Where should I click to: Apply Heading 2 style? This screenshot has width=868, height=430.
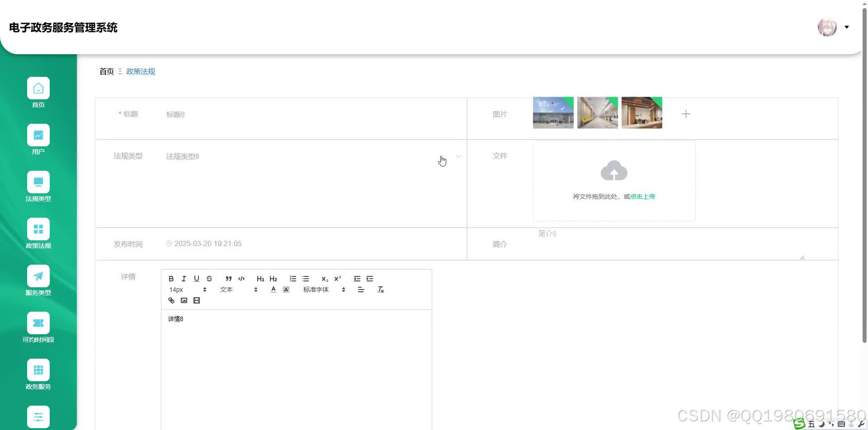[273, 279]
